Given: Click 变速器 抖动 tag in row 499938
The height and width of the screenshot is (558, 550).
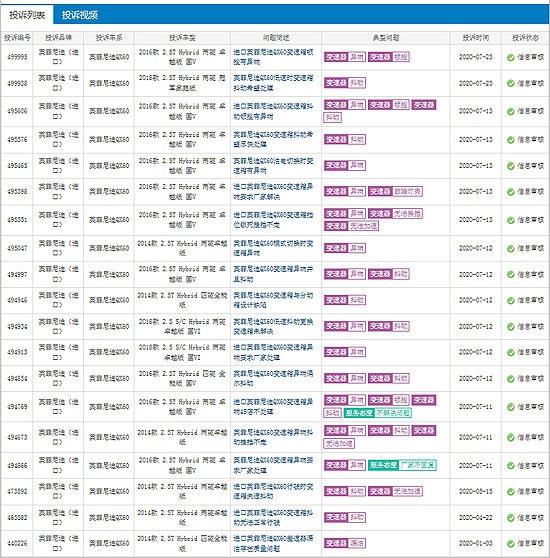Looking at the screenshot, I should tap(345, 83).
